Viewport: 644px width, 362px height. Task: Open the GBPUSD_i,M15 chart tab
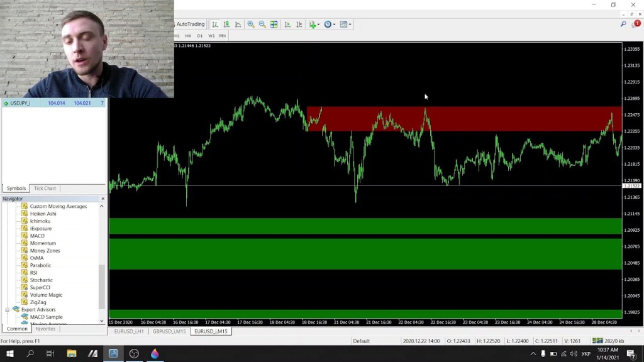point(169,331)
